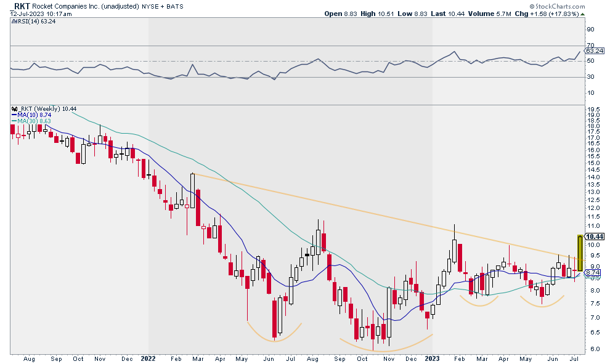610x364 pixels.
Task: Click the RSI axis label 30
Action: click(x=590, y=77)
